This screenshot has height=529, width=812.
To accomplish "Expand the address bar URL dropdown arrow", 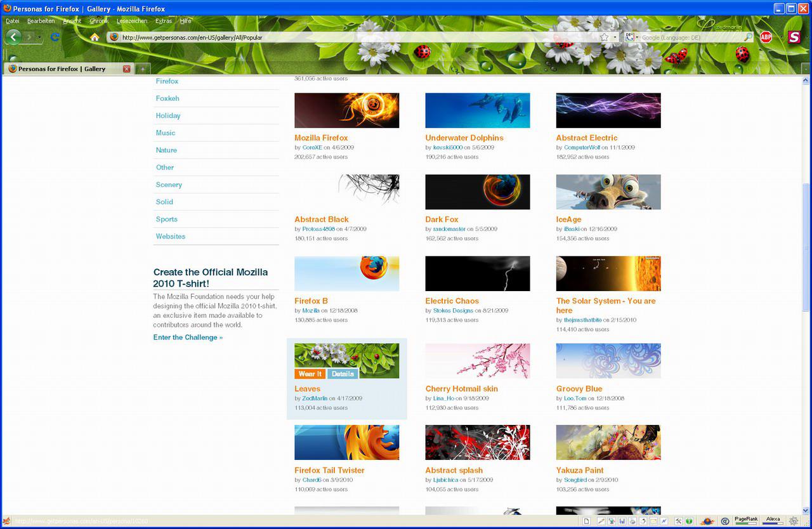I will pos(615,37).
